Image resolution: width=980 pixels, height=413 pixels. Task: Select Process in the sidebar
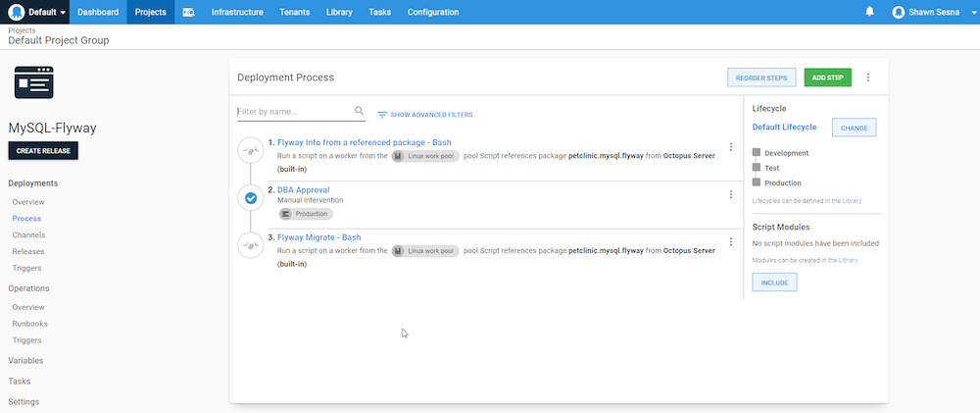26,219
